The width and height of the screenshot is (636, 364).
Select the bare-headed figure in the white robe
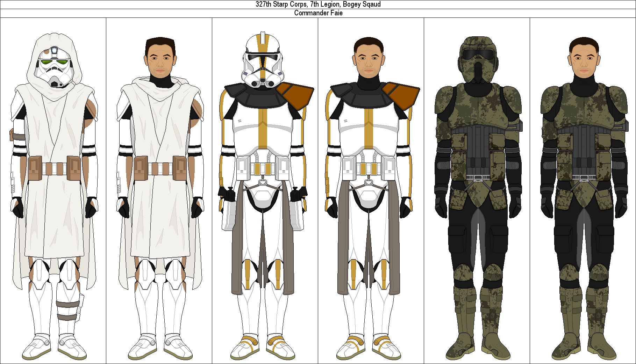160,198
